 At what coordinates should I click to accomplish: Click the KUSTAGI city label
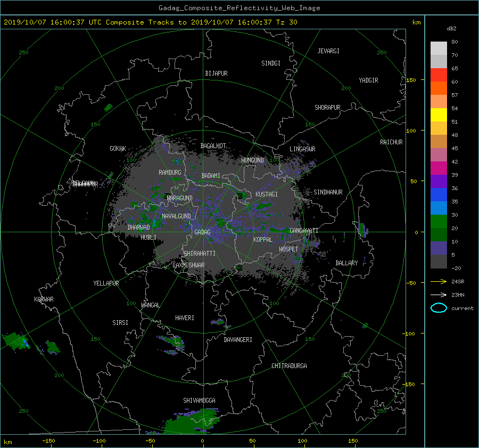click(x=267, y=194)
